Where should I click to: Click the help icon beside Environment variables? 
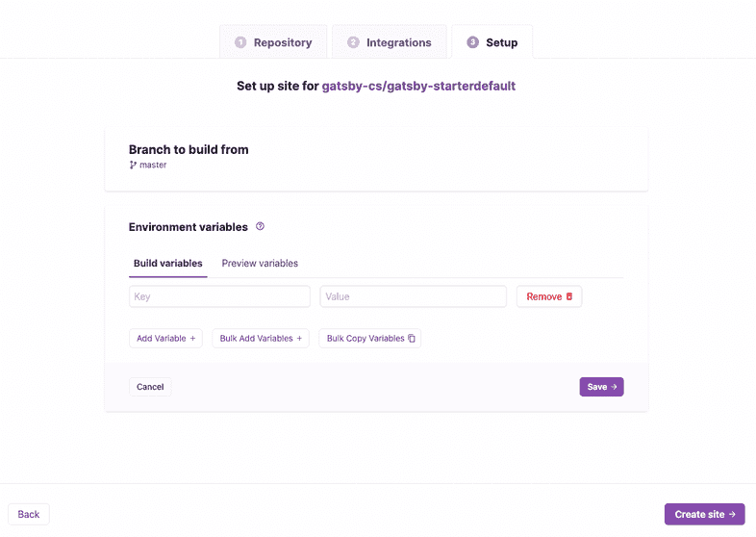[260, 227]
